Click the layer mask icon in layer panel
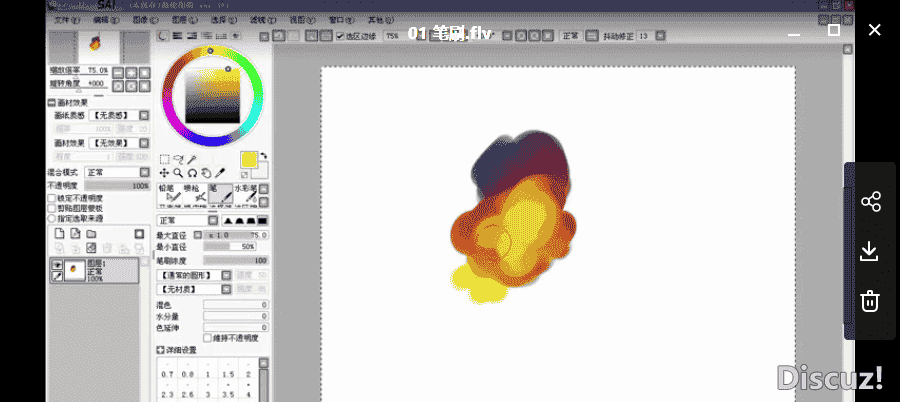 pos(139,234)
